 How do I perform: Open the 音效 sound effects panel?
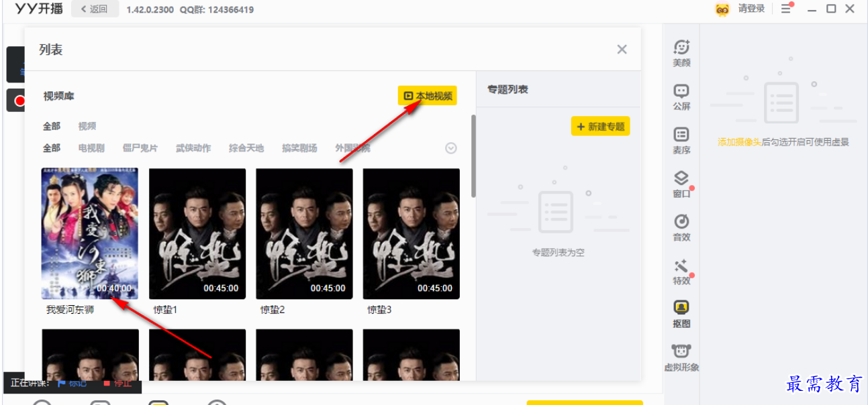click(681, 228)
